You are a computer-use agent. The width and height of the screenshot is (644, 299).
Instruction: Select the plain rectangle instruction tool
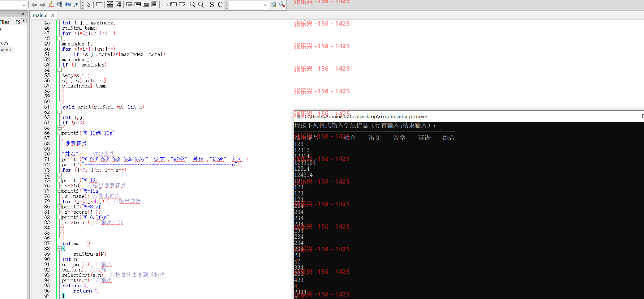click(x=99, y=4)
